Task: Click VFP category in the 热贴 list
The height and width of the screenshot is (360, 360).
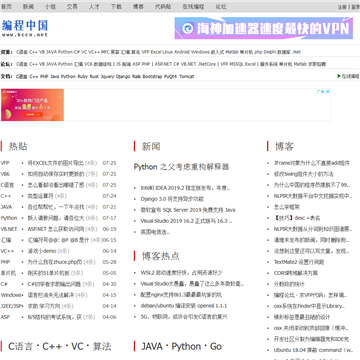Action: [5, 163]
